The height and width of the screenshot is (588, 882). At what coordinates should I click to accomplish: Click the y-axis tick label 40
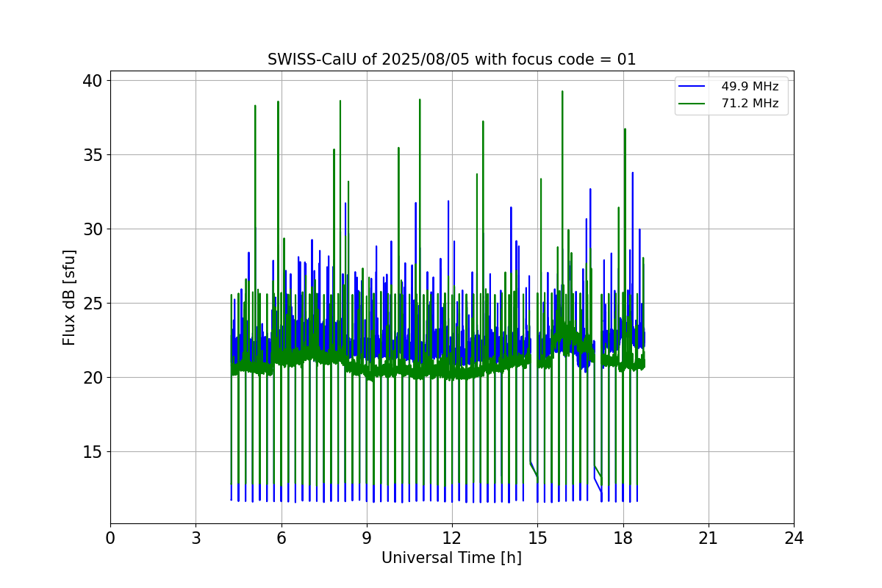(93, 80)
